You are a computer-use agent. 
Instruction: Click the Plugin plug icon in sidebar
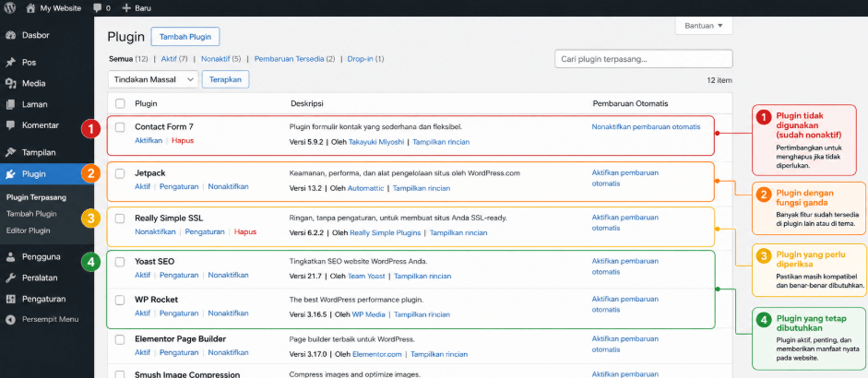click(x=10, y=174)
